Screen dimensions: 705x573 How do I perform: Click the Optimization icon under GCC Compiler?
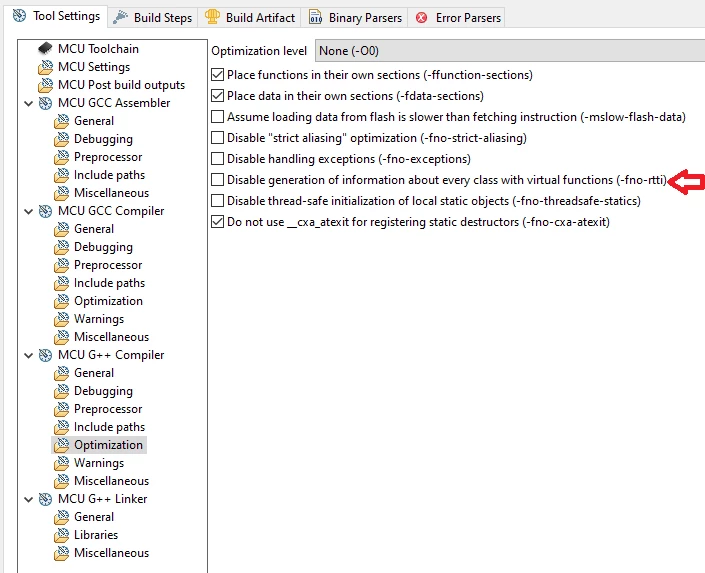click(61, 301)
